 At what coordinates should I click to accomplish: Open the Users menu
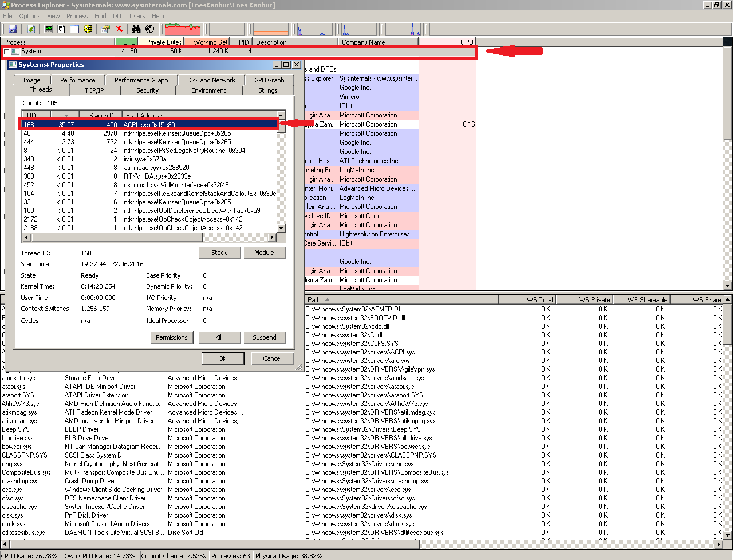[137, 16]
